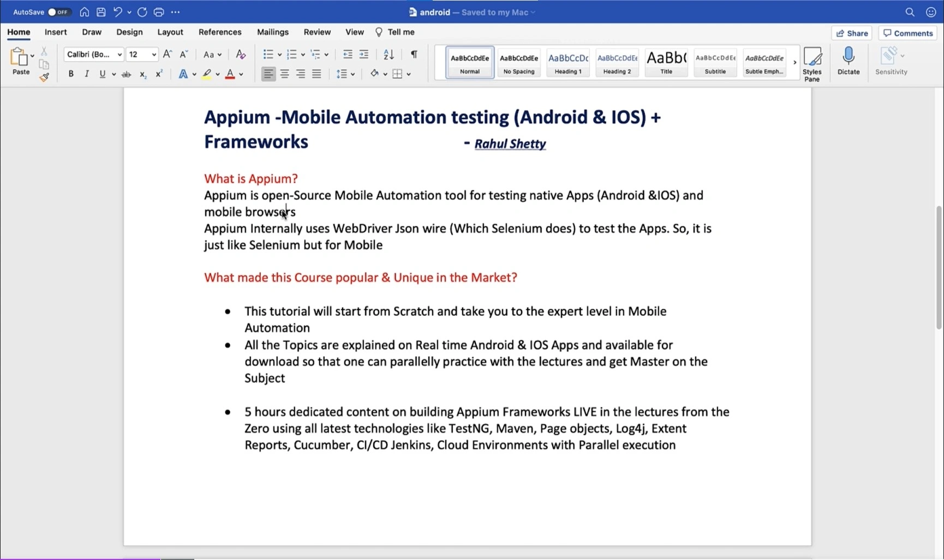The image size is (944, 560).
Task: Click the Redo/Repeat icon
Action: [142, 12]
